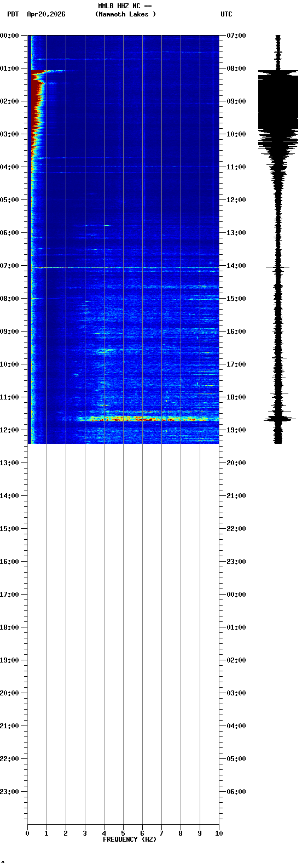
Task: Click the '03:00' PDT time label
Action: 9,134
